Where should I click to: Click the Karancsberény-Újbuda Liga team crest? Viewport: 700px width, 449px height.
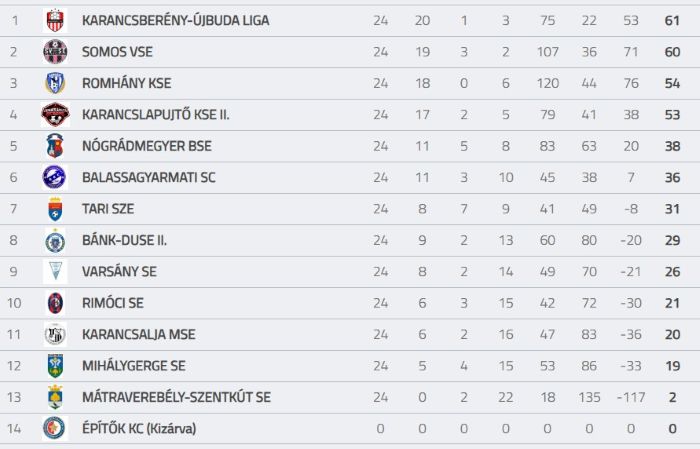[55, 21]
